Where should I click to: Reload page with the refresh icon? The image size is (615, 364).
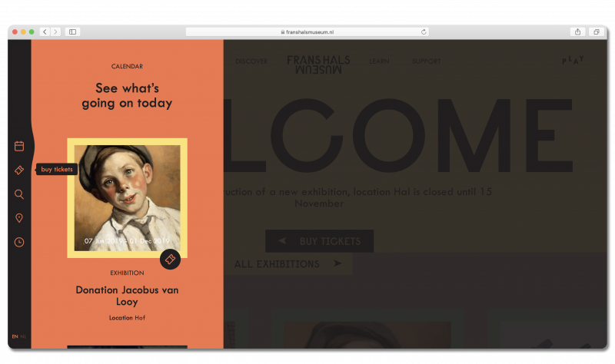(424, 31)
